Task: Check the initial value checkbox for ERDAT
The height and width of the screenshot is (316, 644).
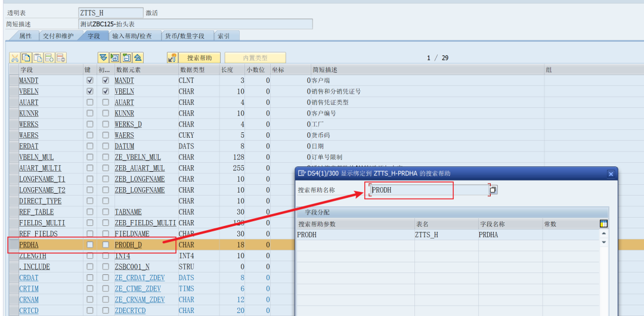Action: pos(106,146)
